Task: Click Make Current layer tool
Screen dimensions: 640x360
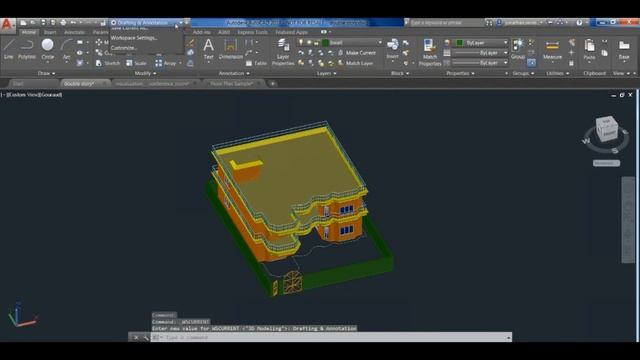Action: point(356,53)
